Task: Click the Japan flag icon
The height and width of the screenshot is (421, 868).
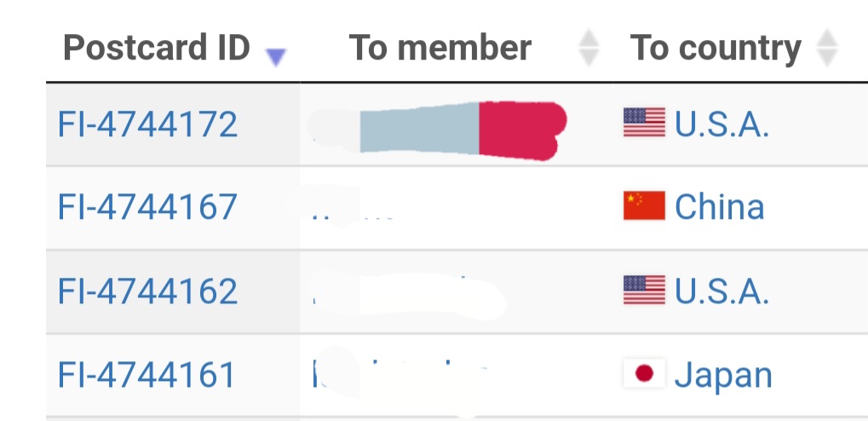Action: (644, 373)
